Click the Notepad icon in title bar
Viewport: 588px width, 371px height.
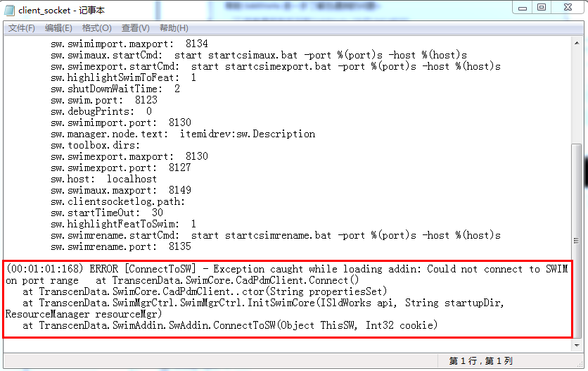(11, 8)
